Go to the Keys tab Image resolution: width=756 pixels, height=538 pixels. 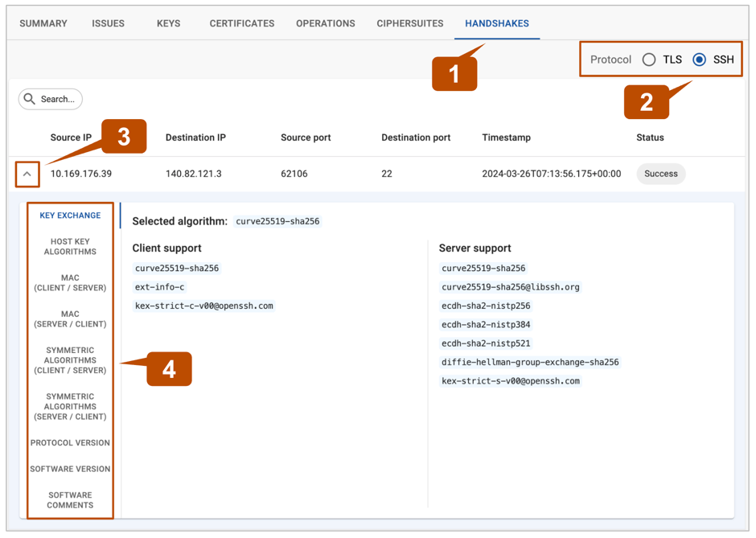pyautogui.click(x=168, y=23)
